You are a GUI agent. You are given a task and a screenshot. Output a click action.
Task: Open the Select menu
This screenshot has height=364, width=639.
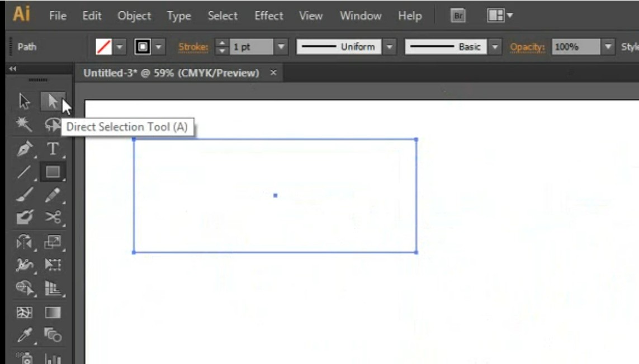pos(223,16)
